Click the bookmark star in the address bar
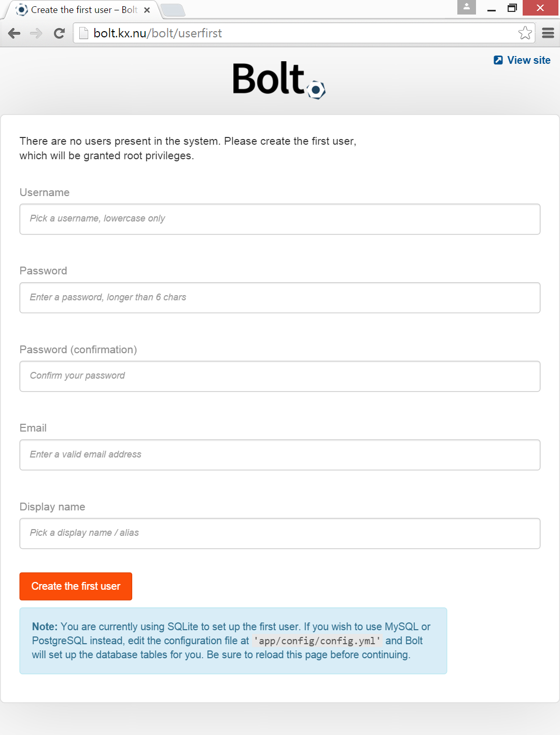The height and width of the screenshot is (735, 560). point(525,33)
